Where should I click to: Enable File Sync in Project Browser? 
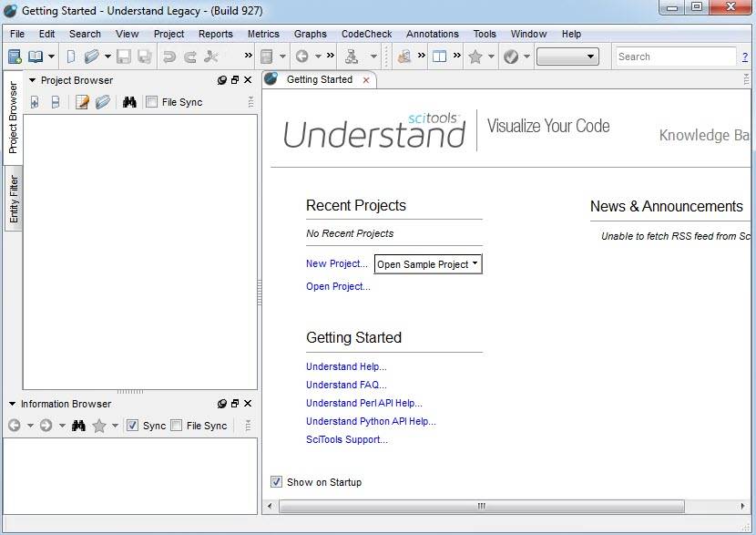(151, 102)
